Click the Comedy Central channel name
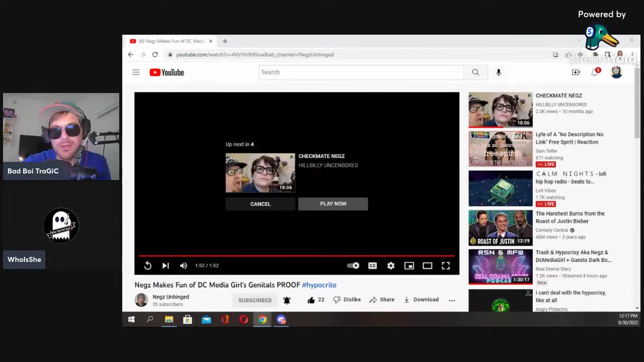Viewport: 644px width, 362px height. pos(552,230)
